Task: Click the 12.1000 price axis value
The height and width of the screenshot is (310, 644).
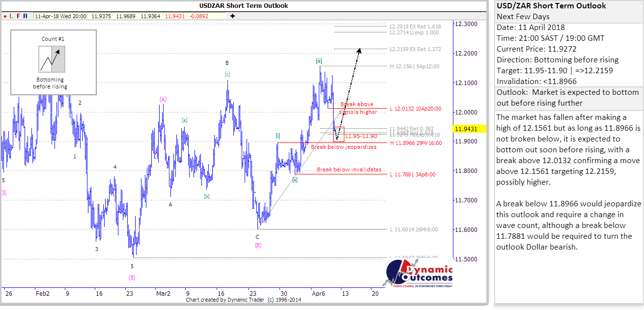Action: point(466,83)
